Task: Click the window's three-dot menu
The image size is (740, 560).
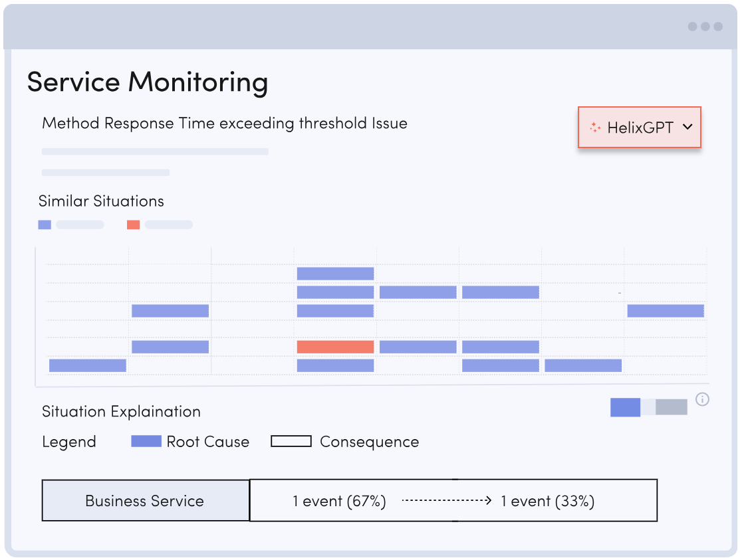Action: [705, 27]
